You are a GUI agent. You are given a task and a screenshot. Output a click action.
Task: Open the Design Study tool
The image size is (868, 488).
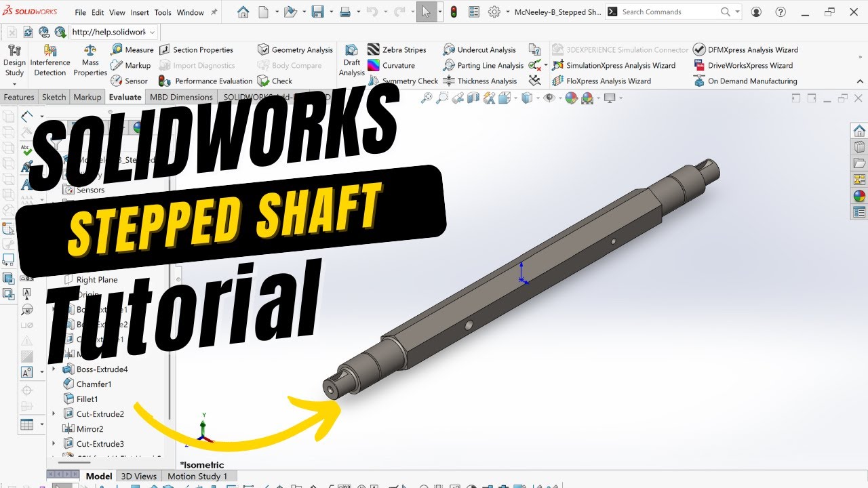click(x=14, y=60)
